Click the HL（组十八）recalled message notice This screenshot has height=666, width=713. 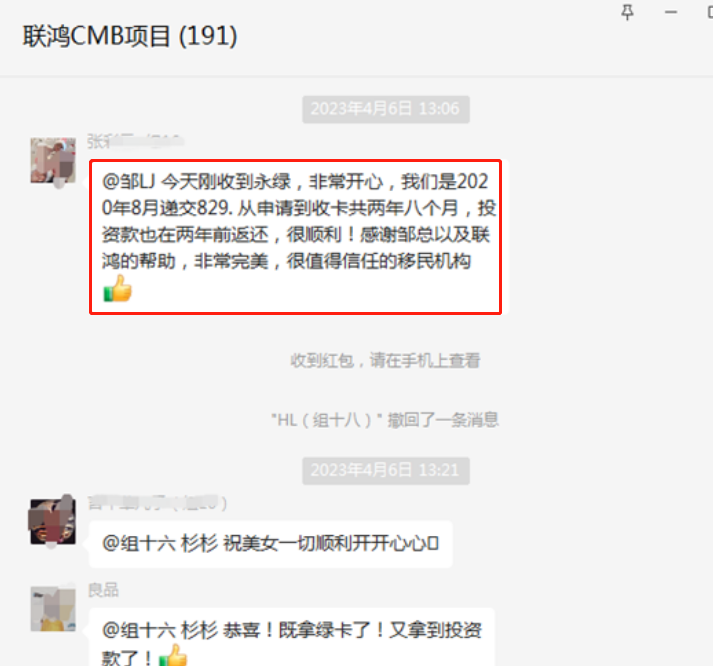pyautogui.click(x=385, y=420)
